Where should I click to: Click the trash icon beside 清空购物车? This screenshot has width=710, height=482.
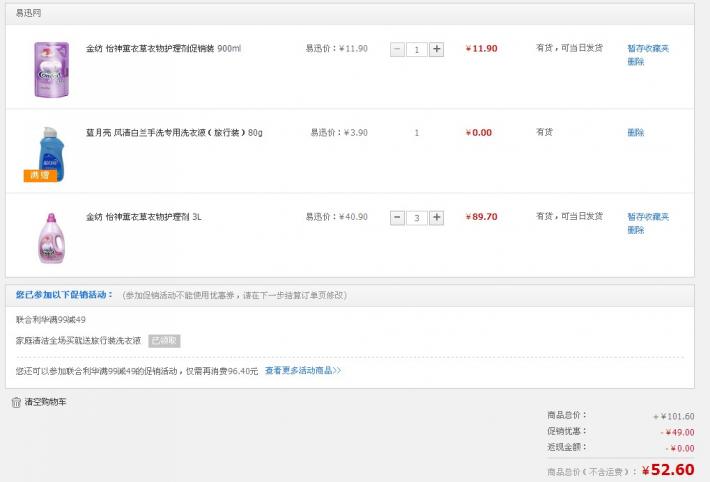[x=16, y=402]
